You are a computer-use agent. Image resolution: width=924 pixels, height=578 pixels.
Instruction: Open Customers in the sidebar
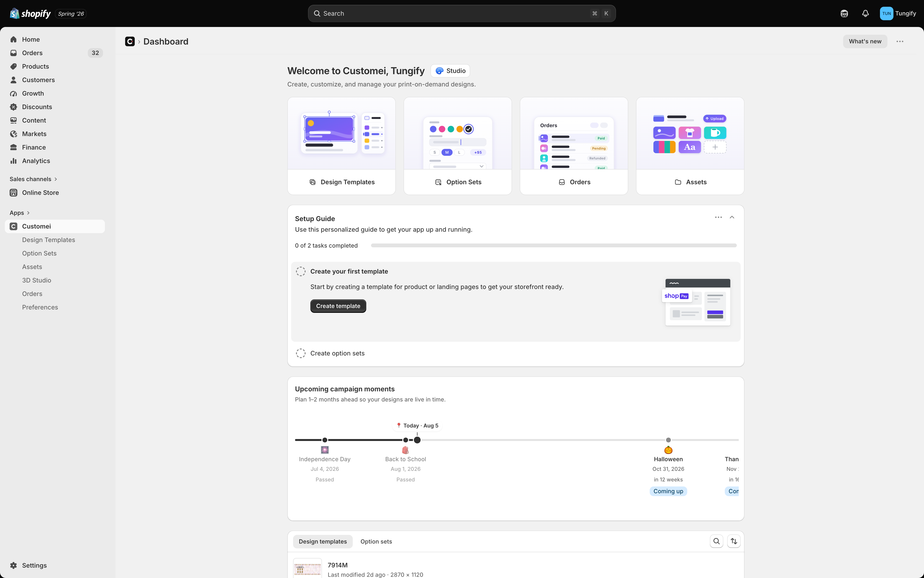[55, 80]
